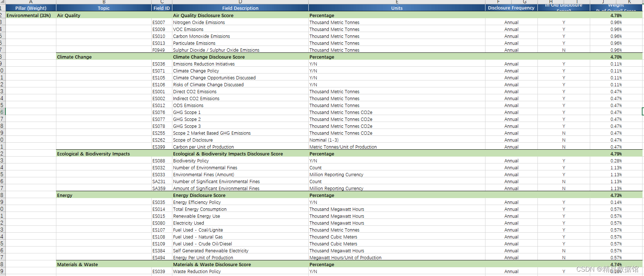Screen dimensions: 644x276
Task: Select the Nominal (1-3) units cell
Action: (397, 140)
